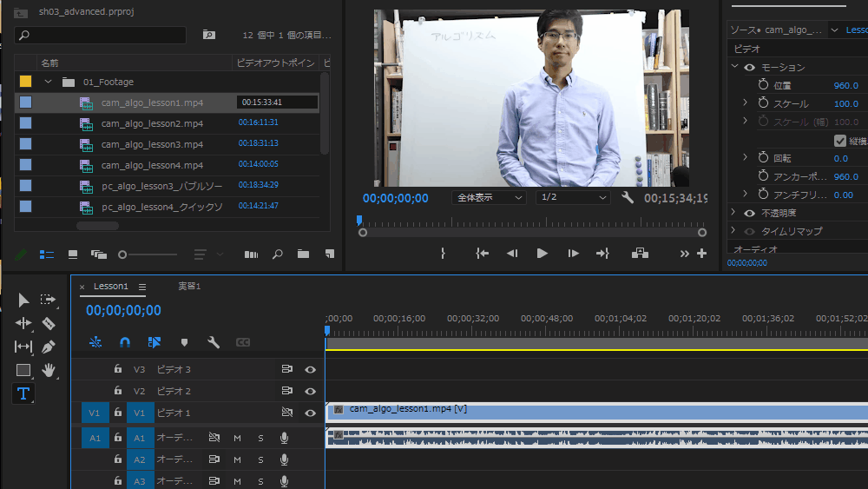Toggle visibility of V2 track
Screen dimensions: 868x489
point(310,391)
